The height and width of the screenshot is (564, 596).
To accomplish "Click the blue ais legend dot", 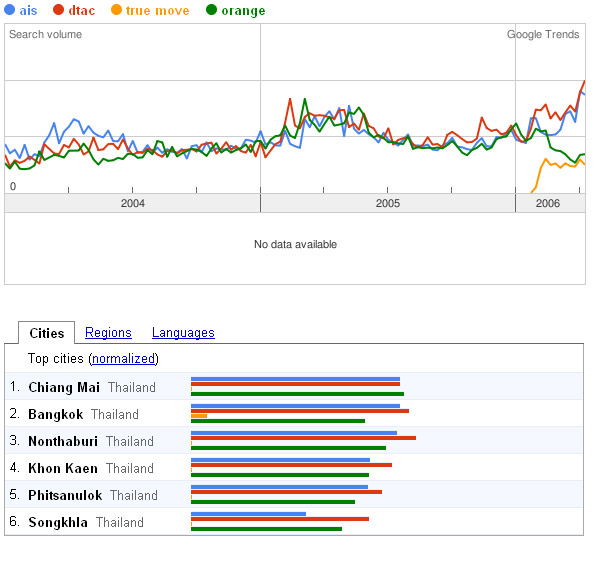I will (10, 10).
